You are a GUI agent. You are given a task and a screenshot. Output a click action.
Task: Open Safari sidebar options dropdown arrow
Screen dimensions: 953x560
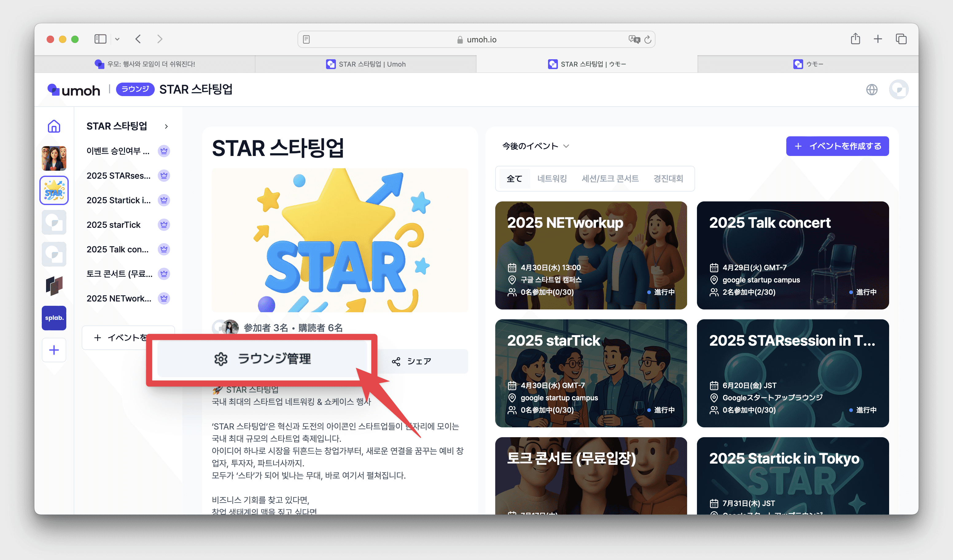point(117,39)
